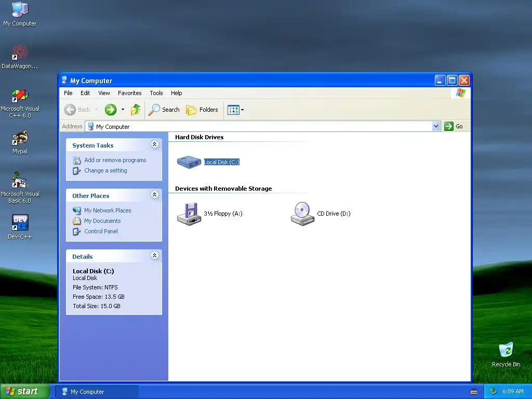Click the Back navigation button
Screen dimensions: 532x399
pyautogui.click(x=77, y=110)
